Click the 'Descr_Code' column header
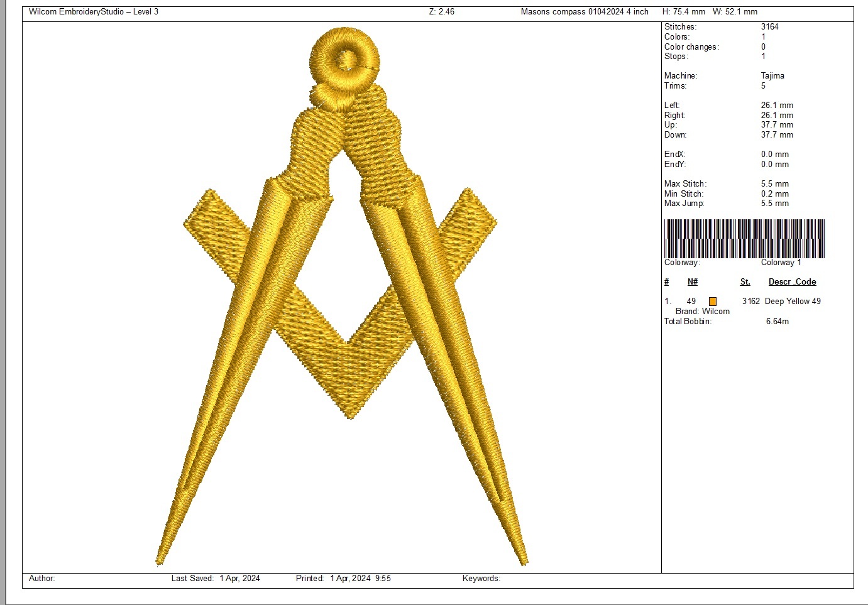 pyautogui.click(x=793, y=282)
